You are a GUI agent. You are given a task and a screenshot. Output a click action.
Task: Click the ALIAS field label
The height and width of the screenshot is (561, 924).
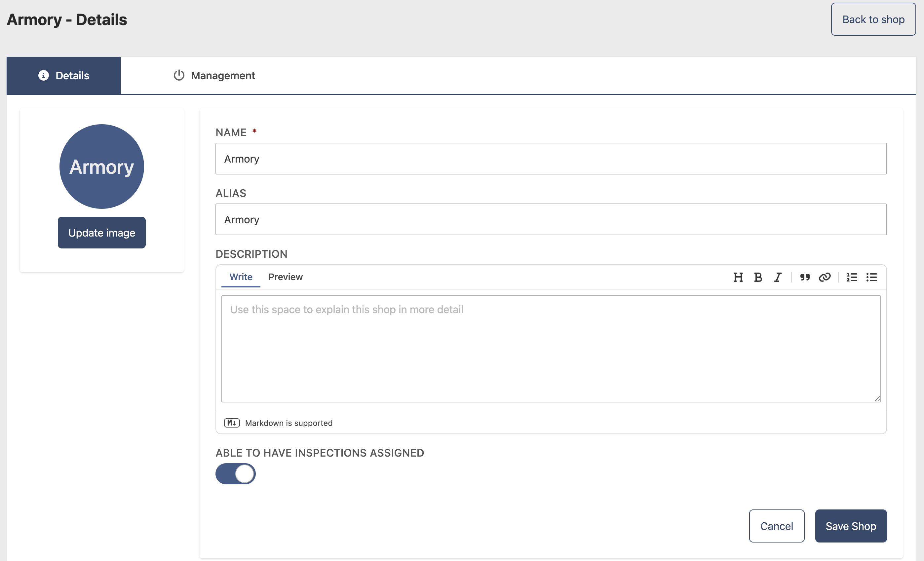(231, 193)
